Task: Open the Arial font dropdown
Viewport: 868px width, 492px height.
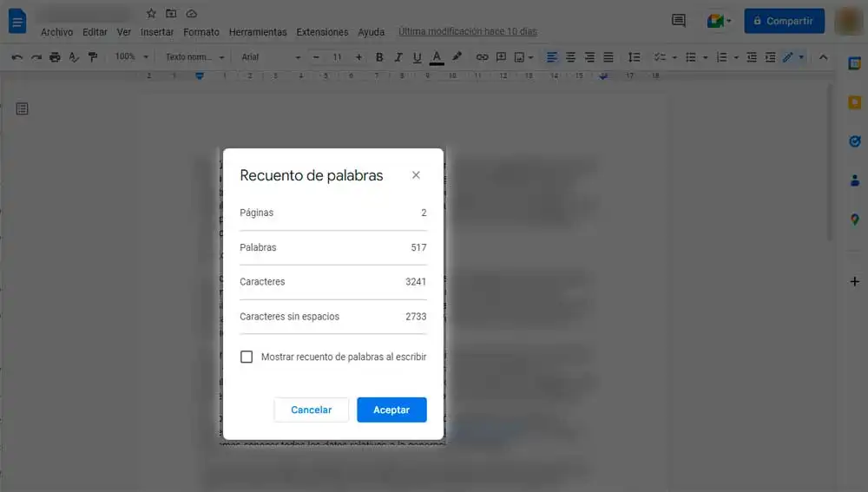Action: click(271, 57)
